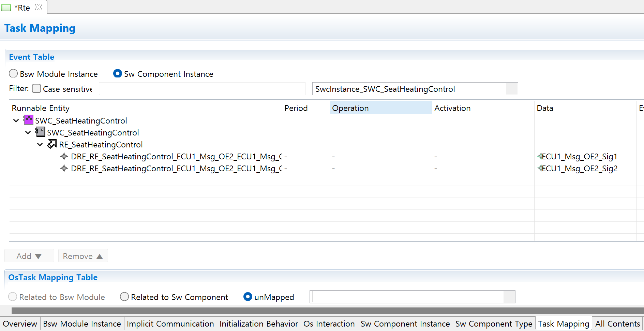
Task: Click the ECU1_Msg_OE2_Sig1 data icon
Action: [x=540, y=157]
